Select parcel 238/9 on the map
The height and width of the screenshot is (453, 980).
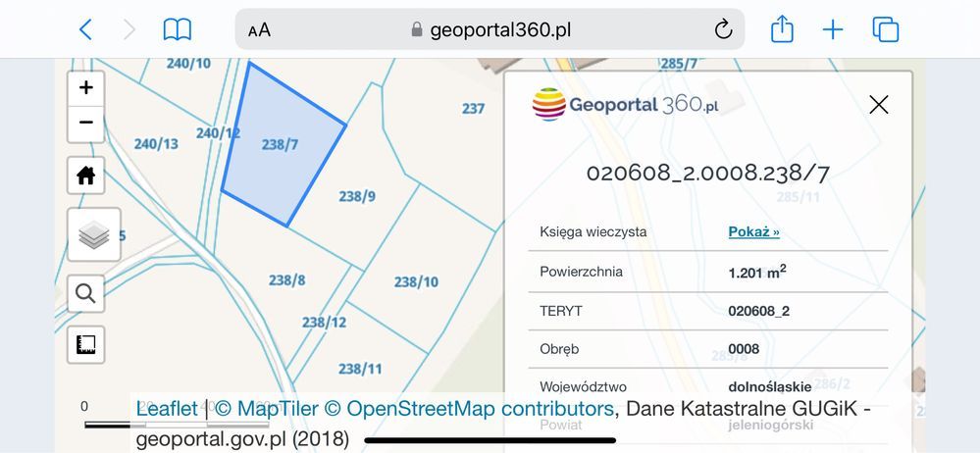[x=357, y=196]
